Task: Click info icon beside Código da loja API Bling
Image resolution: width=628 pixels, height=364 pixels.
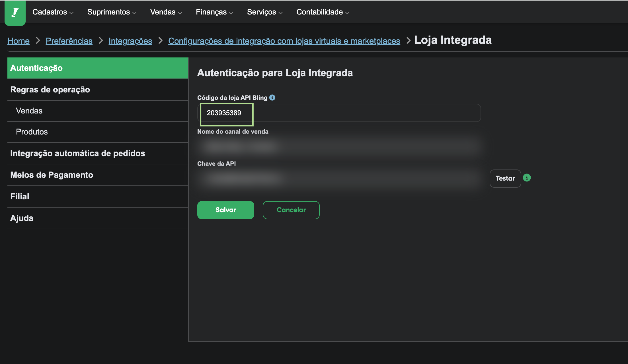Action: pos(272,98)
